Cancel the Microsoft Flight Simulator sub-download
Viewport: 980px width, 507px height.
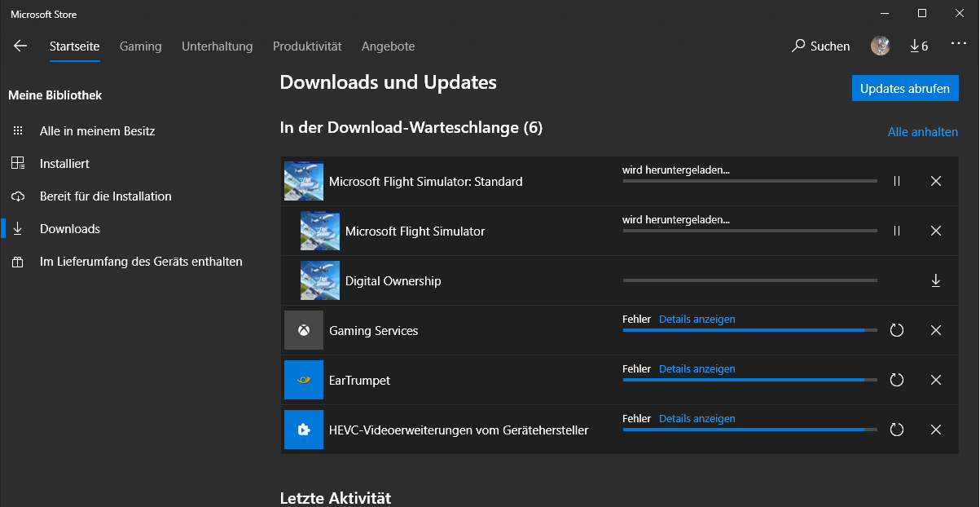coord(936,231)
